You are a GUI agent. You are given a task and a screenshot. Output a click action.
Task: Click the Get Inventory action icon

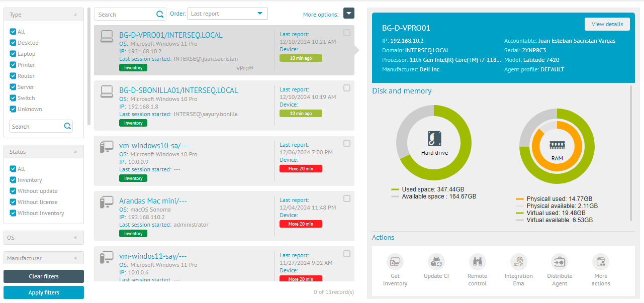[x=395, y=262]
